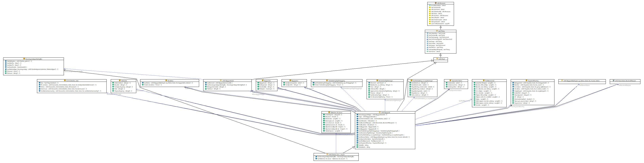The height and width of the screenshot is (163, 644).
Task: Click the owl:Thing class circle icon
Action: coord(437,31)
